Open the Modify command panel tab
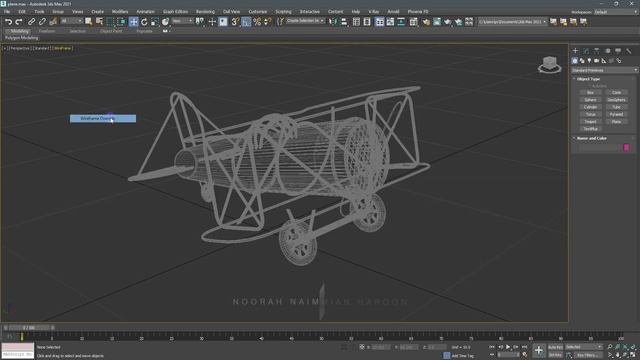This screenshot has width=640, height=360. click(586, 51)
